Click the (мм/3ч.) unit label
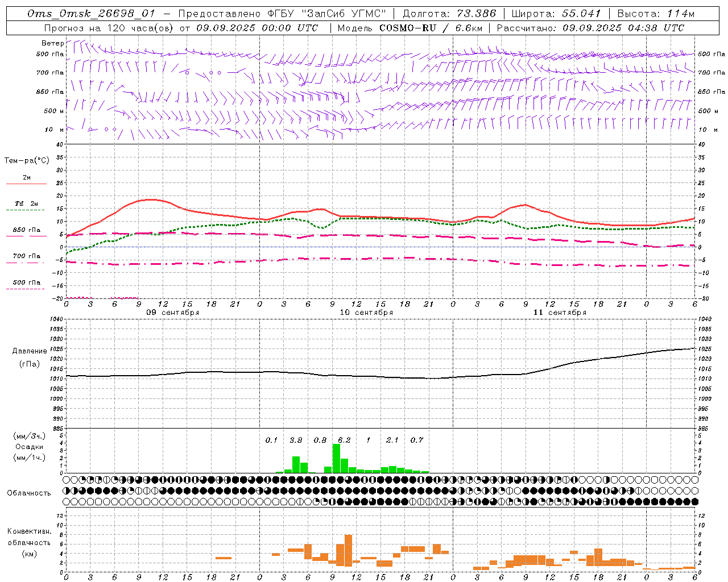 [x=29, y=436]
